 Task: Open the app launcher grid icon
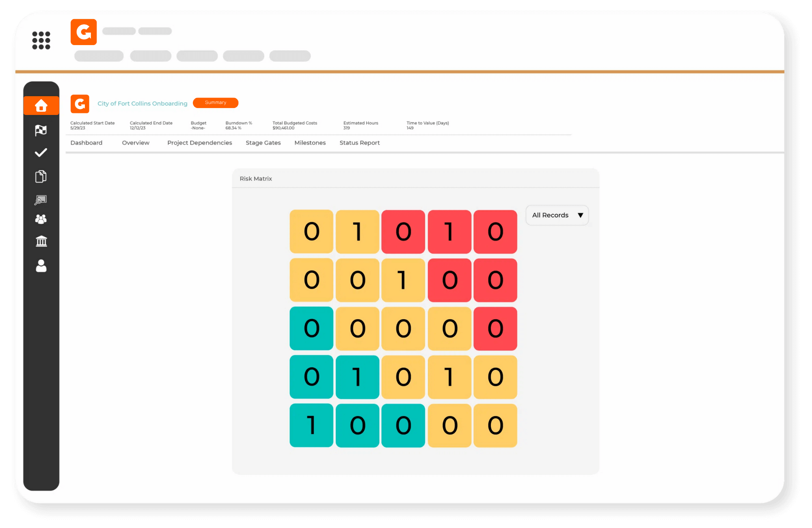click(x=41, y=40)
